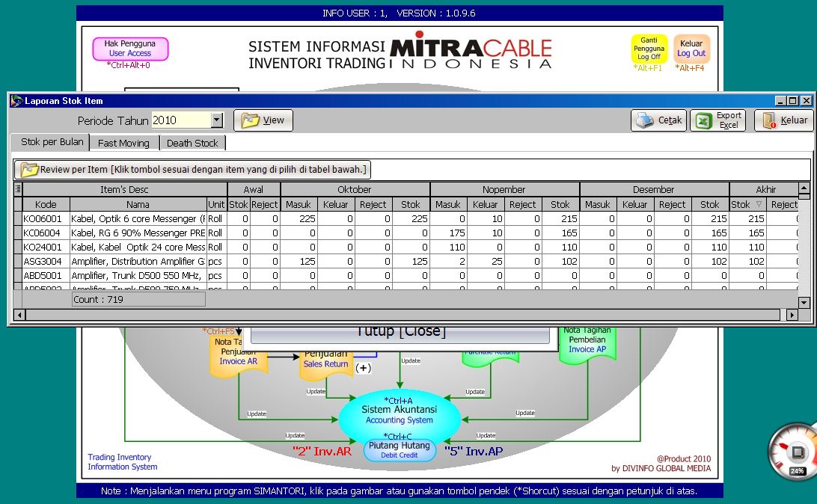
Task: Click the Keluar Log Out button in main window
Action: click(691, 49)
